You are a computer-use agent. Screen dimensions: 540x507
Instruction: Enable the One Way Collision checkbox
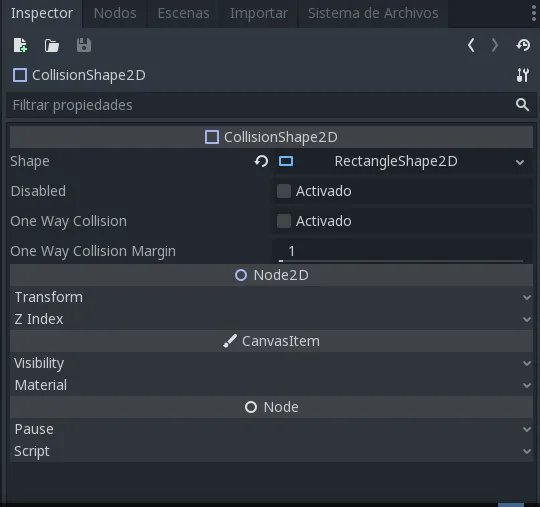284,221
